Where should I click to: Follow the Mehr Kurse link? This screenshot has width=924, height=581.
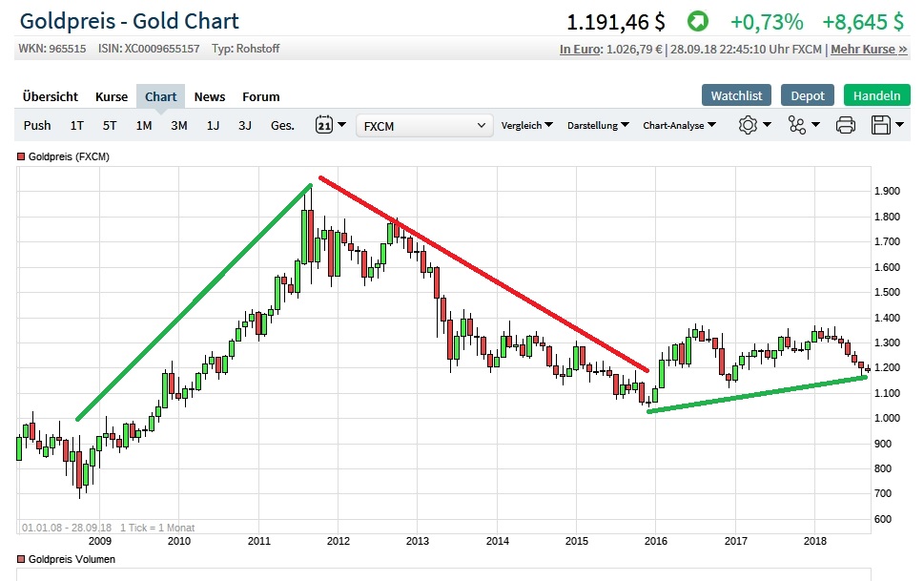tap(869, 50)
